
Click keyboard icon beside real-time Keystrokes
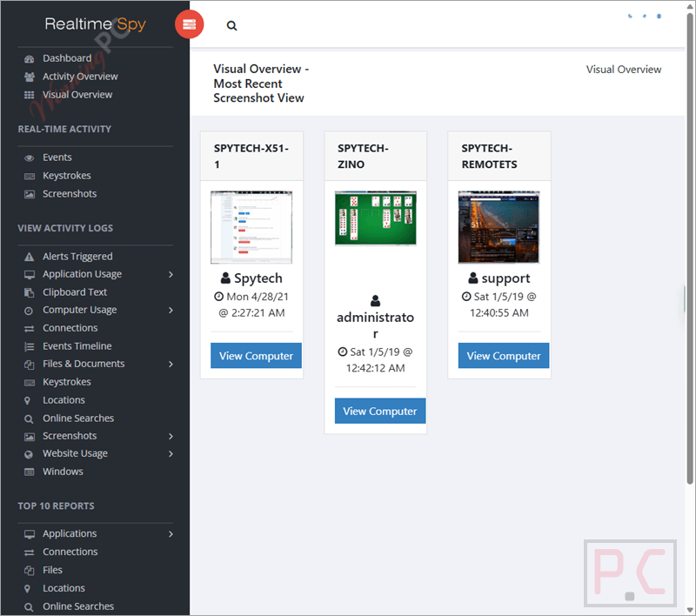[x=30, y=177]
